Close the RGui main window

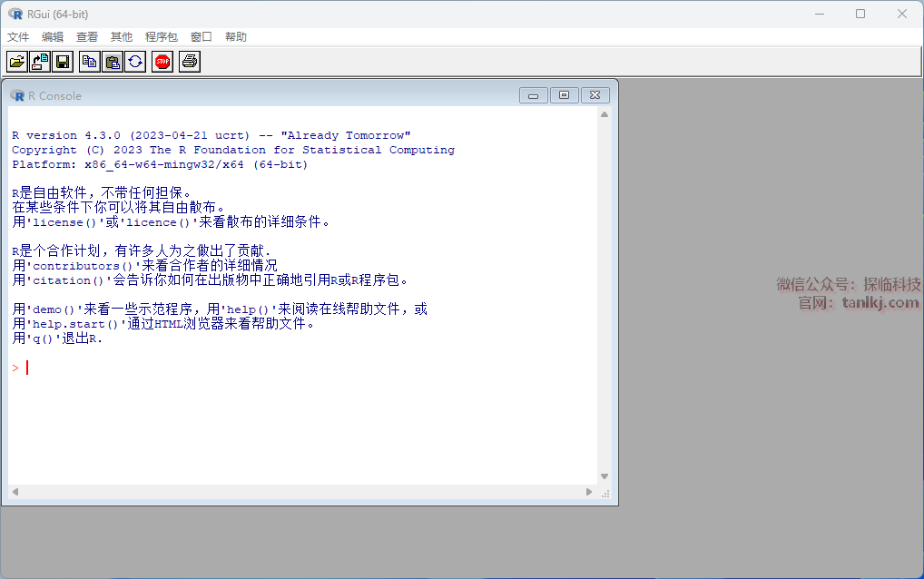[901, 14]
